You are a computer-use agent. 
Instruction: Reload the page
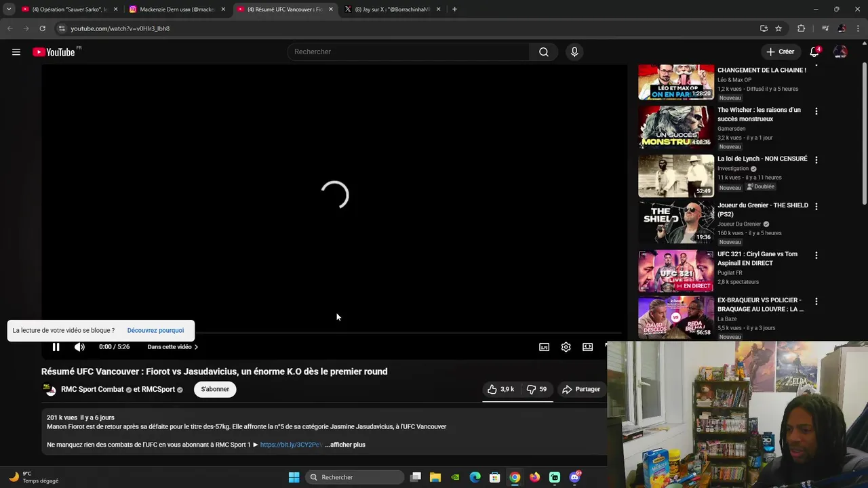point(42,28)
